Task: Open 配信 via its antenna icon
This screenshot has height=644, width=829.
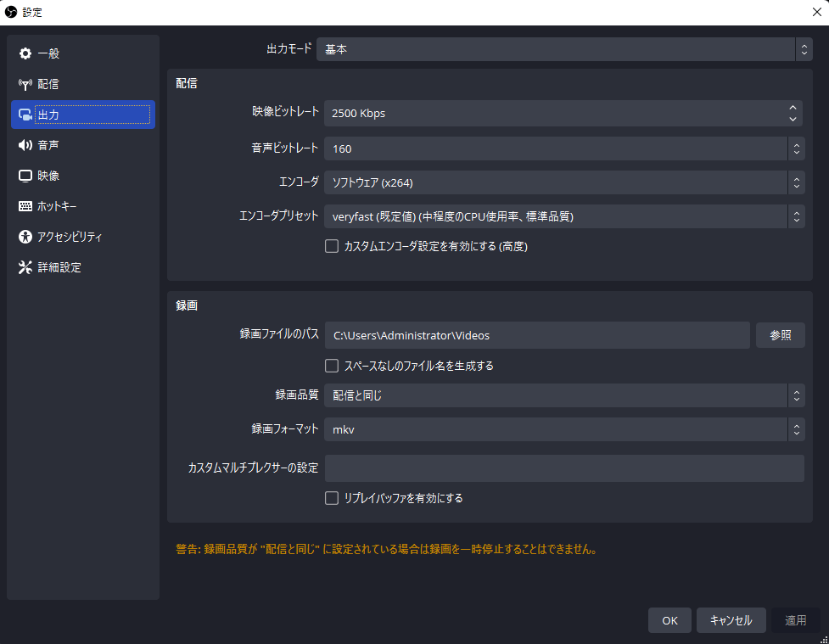Action: click(x=25, y=85)
